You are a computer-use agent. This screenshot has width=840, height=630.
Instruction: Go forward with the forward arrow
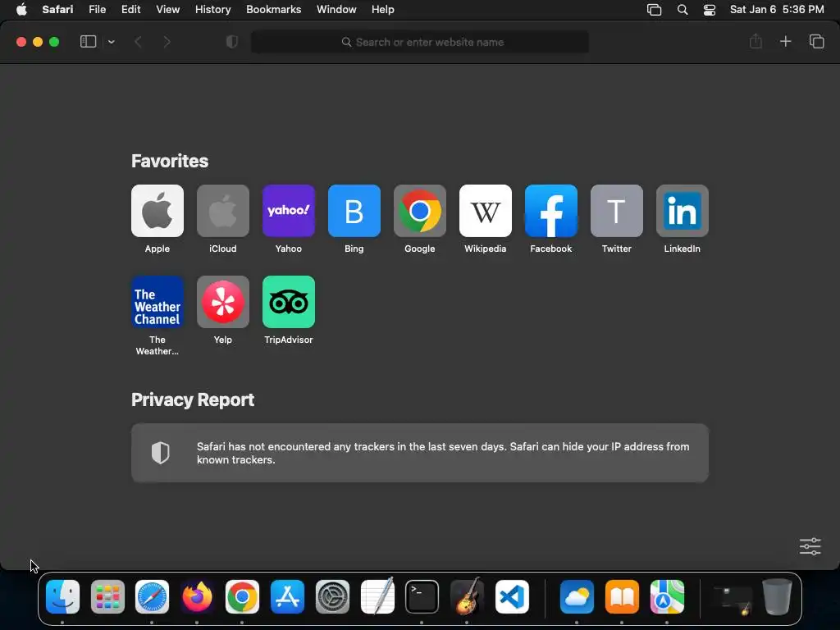tap(167, 42)
